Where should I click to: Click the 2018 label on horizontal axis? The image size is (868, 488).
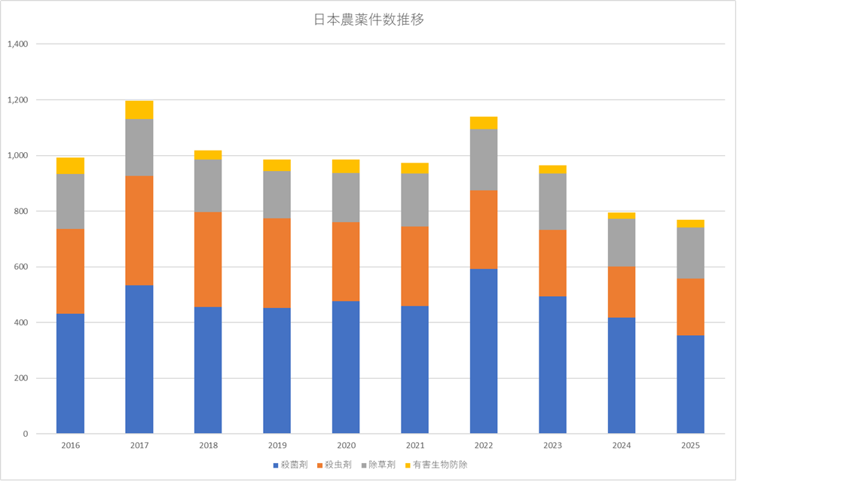click(209, 446)
